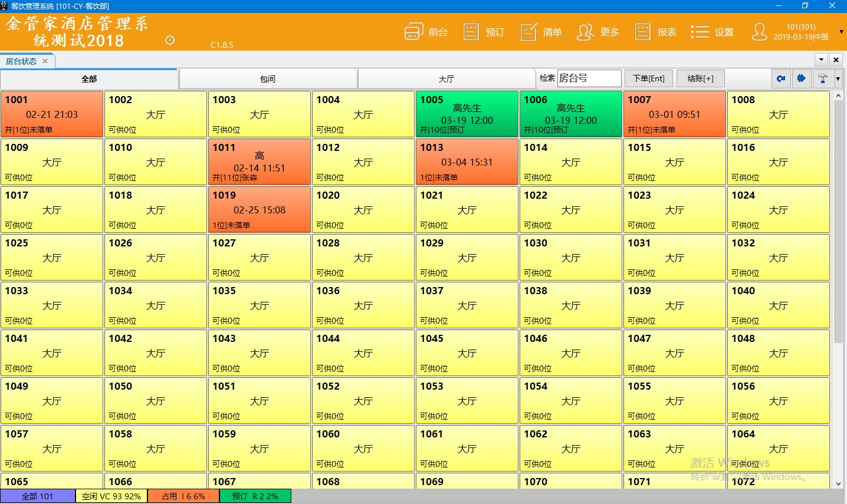
Task: Select free table 1036
Action: pos(363,305)
